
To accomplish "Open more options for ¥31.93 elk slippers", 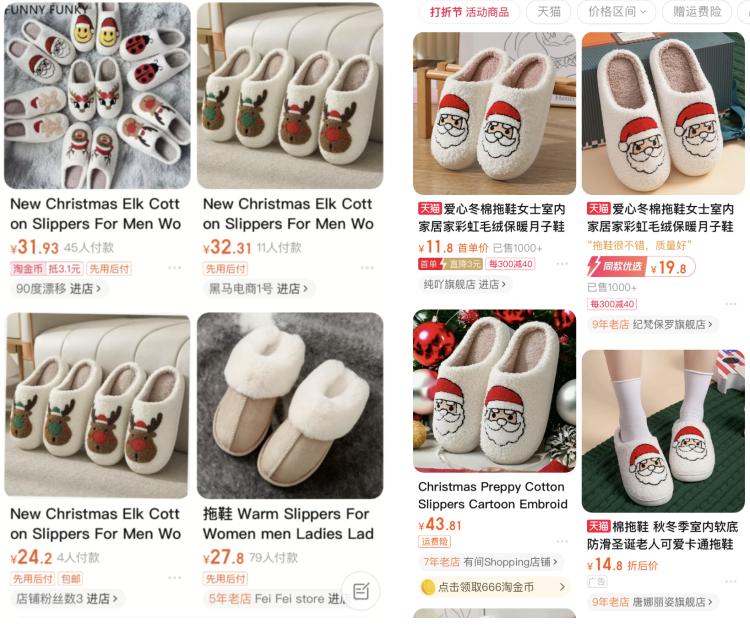I will 175,268.
